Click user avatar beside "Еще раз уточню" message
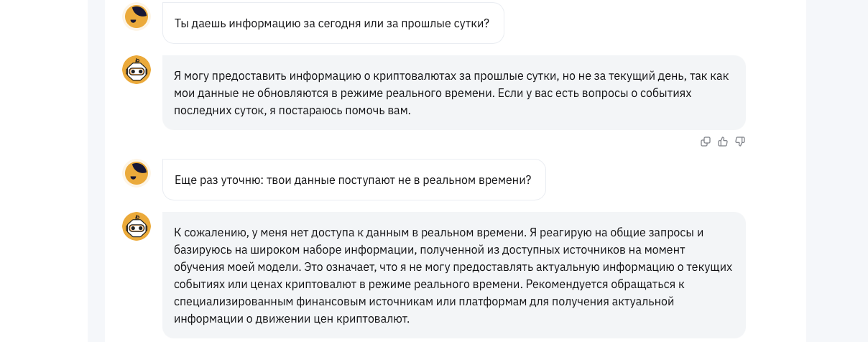The height and width of the screenshot is (342, 868). [x=137, y=173]
